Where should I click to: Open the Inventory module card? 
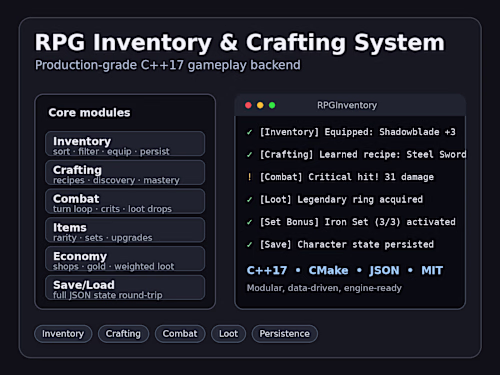coord(125,144)
